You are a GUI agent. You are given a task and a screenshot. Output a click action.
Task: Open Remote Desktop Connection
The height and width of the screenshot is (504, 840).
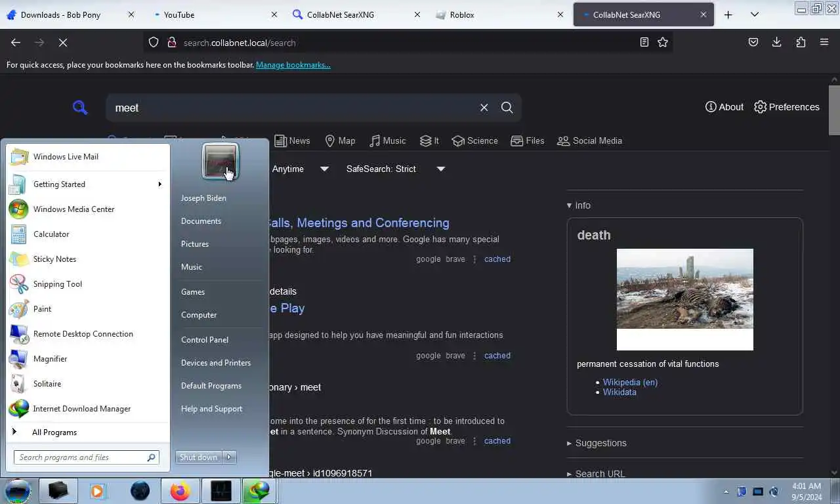[88, 334]
